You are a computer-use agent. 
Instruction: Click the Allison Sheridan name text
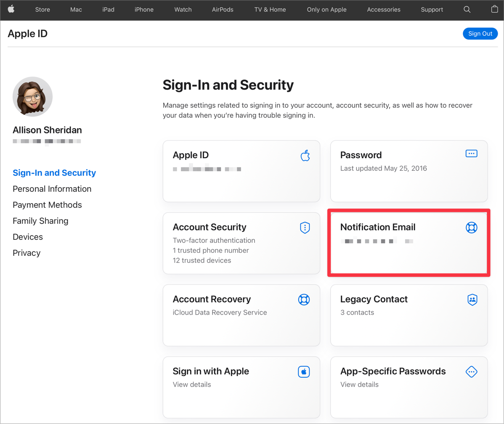click(47, 130)
